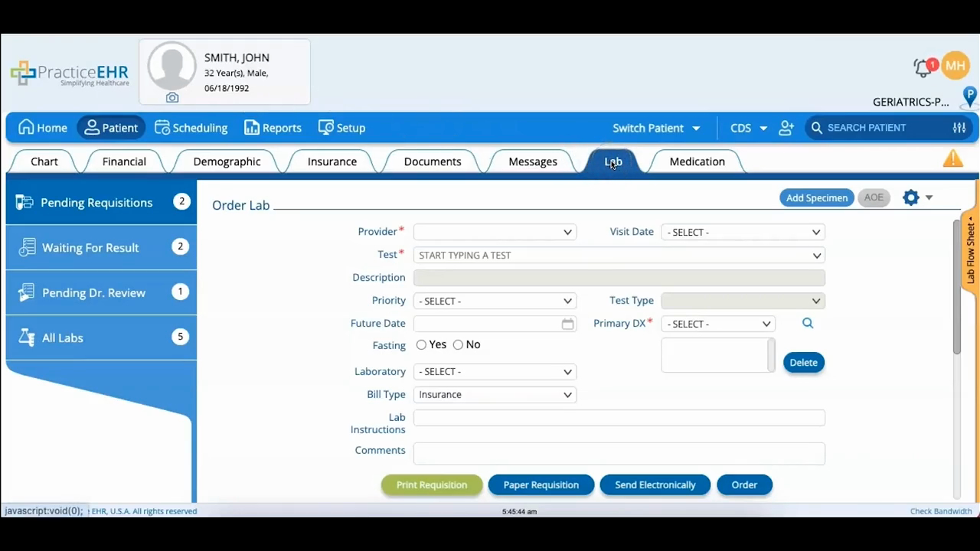Click the PracticeEHR logo
980x551 pixels.
70,73
